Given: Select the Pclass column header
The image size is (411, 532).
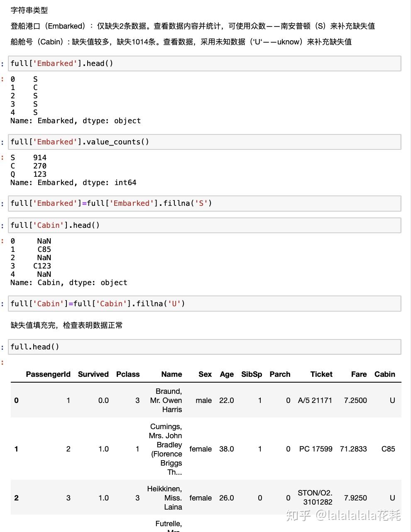Looking at the screenshot, I should [128, 374].
